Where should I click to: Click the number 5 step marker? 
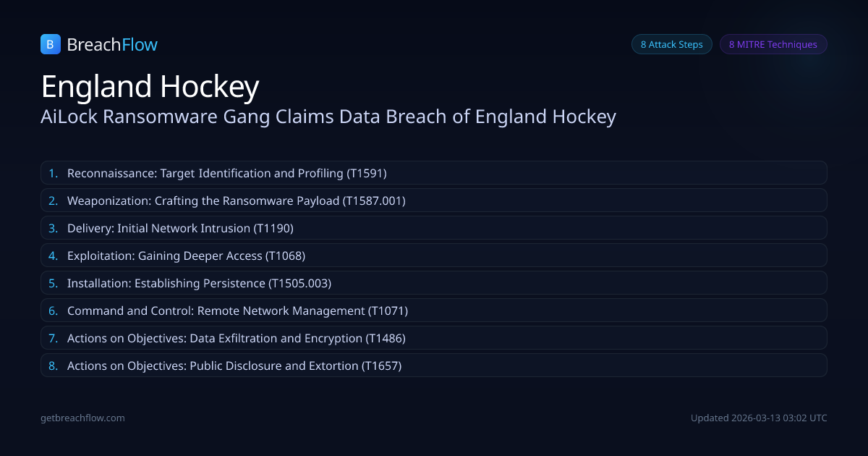pyautogui.click(x=53, y=283)
